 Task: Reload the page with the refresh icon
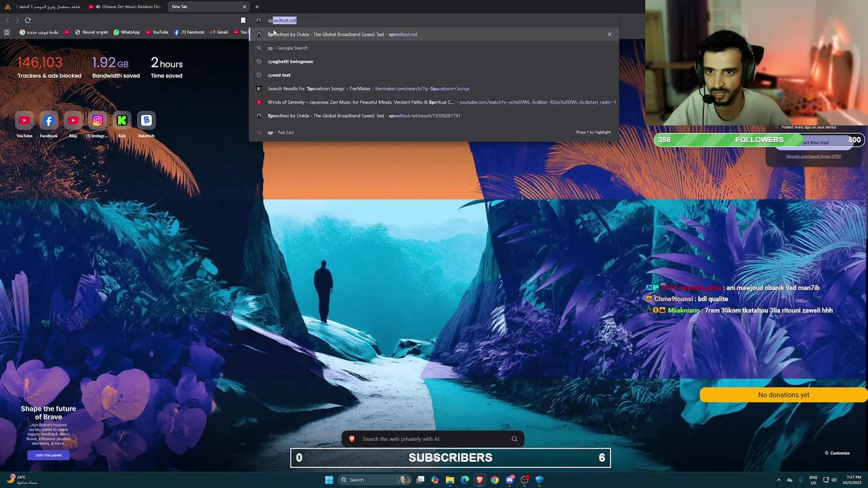(x=28, y=20)
